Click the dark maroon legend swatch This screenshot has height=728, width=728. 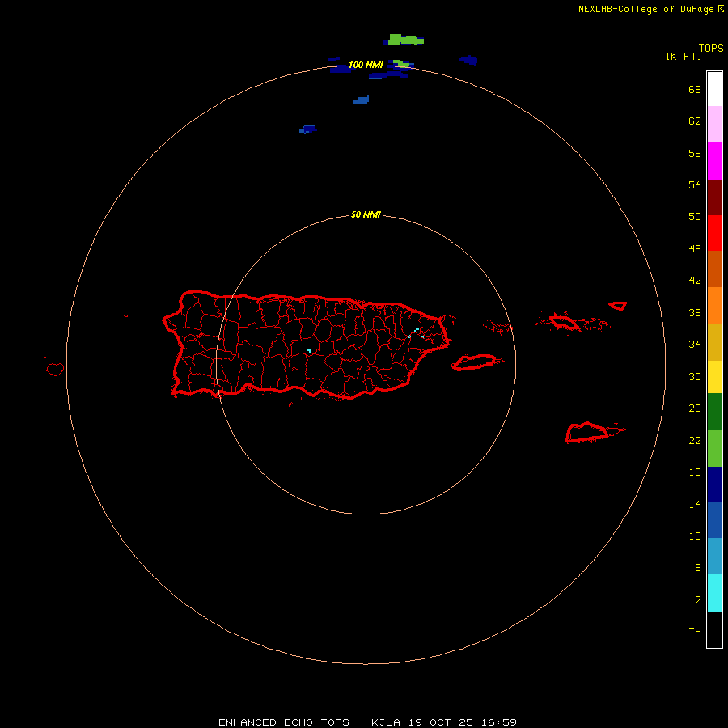pos(714,197)
